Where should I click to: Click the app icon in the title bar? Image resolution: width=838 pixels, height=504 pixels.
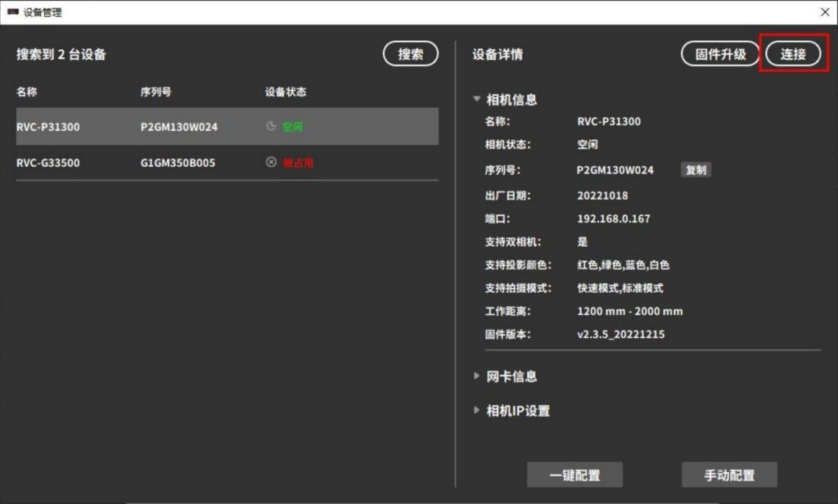coord(12,12)
